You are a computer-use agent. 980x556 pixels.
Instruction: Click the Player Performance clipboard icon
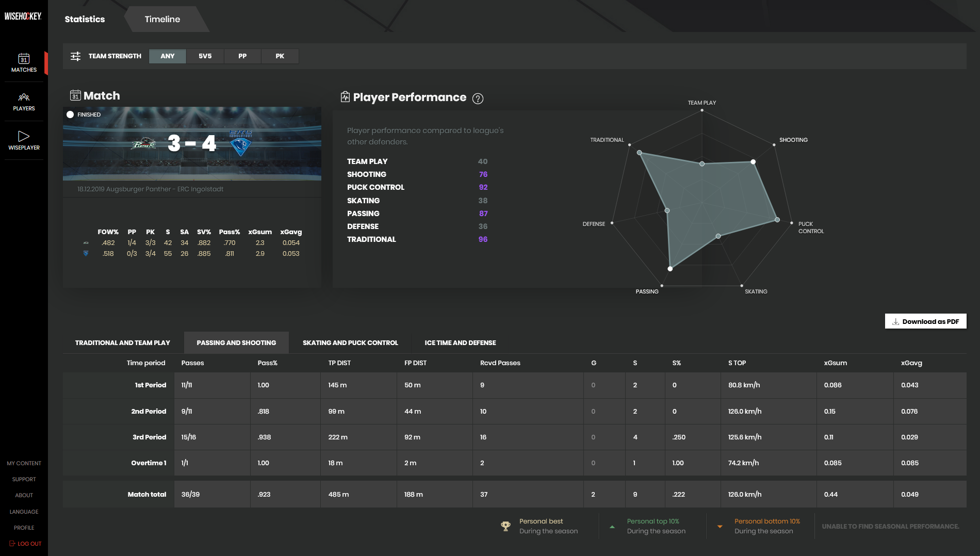(x=345, y=97)
